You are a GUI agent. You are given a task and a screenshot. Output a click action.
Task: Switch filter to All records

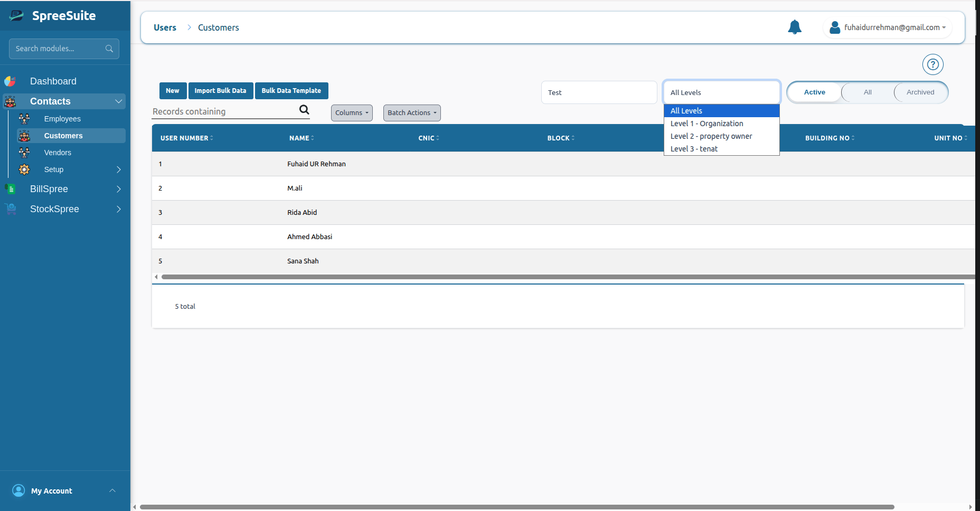pos(868,92)
